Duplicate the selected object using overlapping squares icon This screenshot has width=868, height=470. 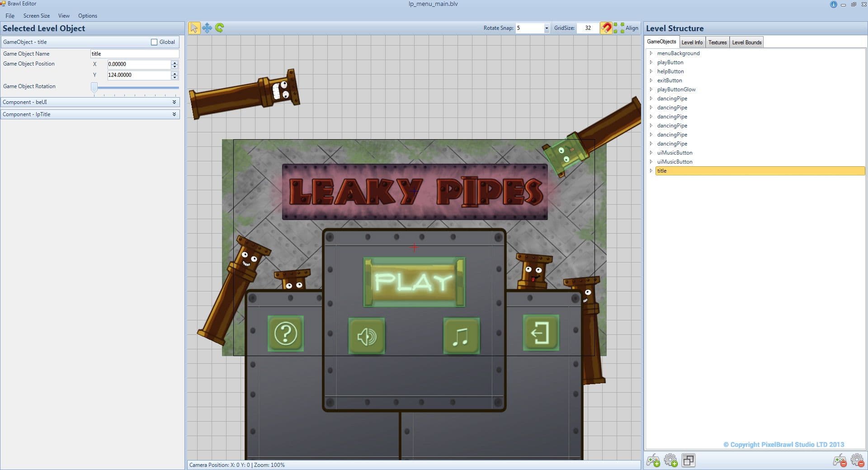click(689, 461)
